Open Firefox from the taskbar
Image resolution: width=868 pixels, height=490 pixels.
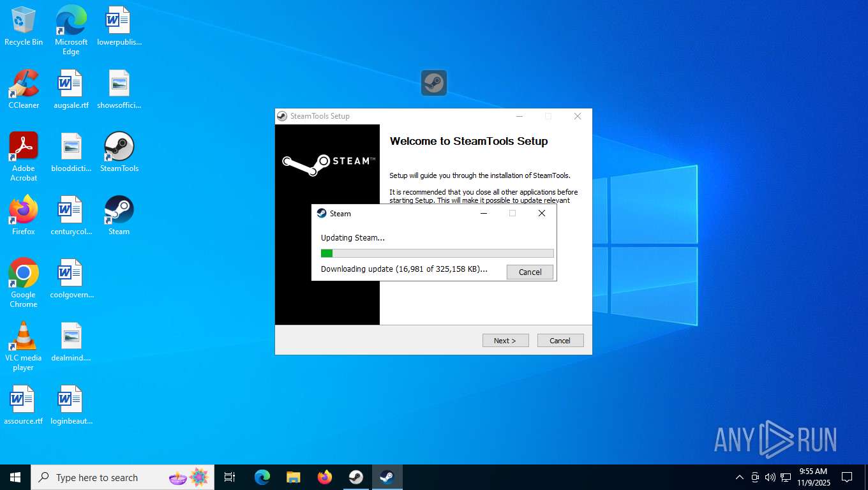click(x=325, y=477)
